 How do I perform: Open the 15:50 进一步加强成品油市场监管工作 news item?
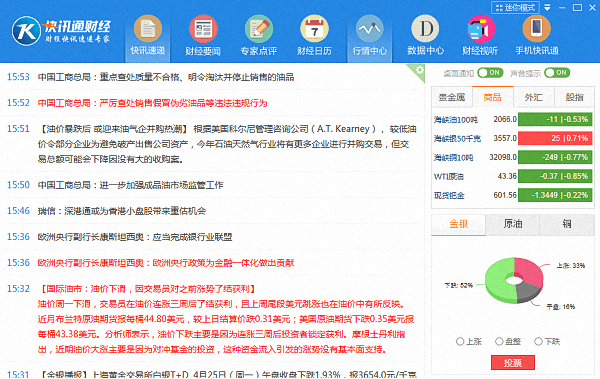pyautogui.click(x=130, y=185)
